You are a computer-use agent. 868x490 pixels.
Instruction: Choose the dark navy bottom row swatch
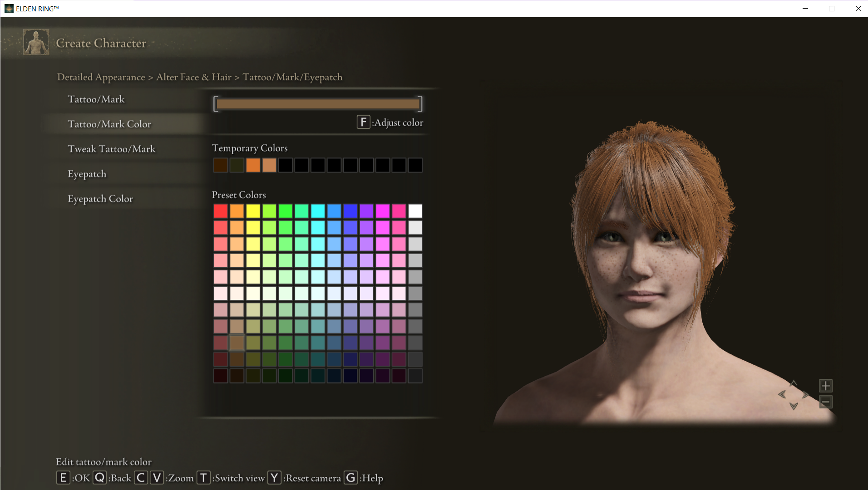[350, 376]
